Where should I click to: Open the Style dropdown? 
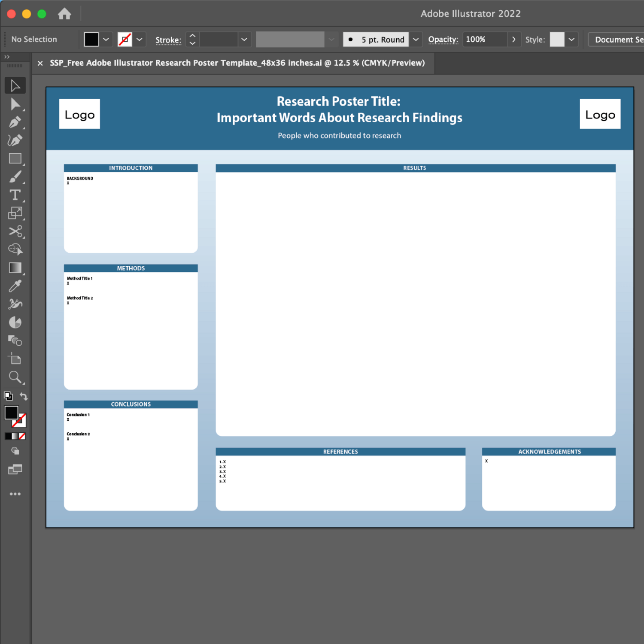tap(571, 39)
